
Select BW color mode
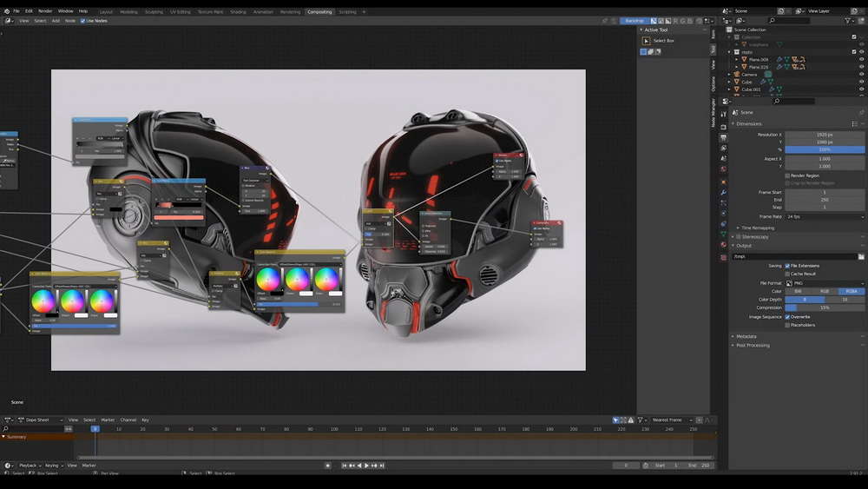pos(798,291)
